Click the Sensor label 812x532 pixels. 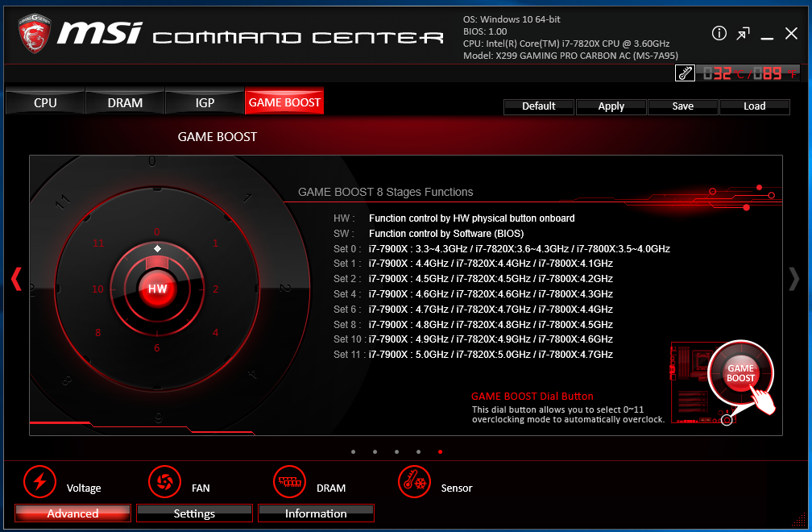[x=457, y=488]
